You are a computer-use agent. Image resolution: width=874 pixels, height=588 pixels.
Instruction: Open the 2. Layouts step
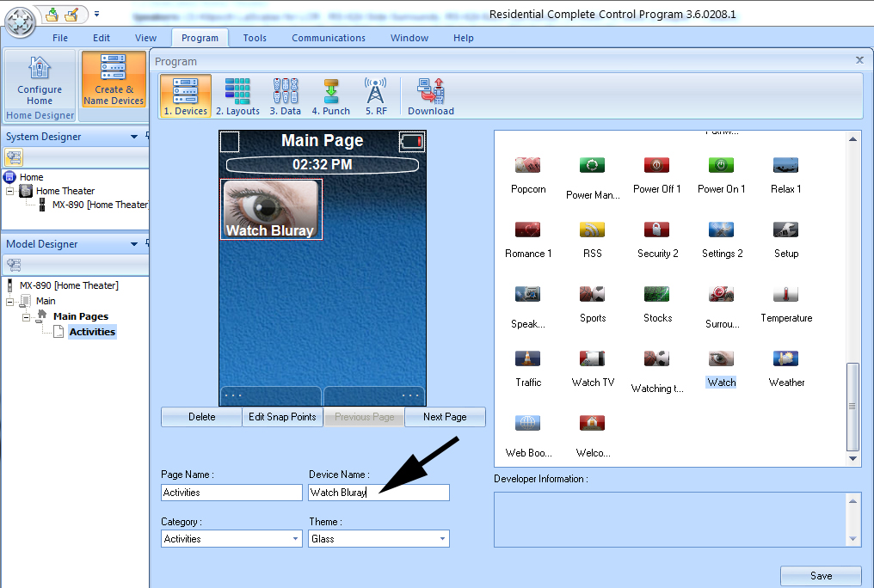pos(237,95)
